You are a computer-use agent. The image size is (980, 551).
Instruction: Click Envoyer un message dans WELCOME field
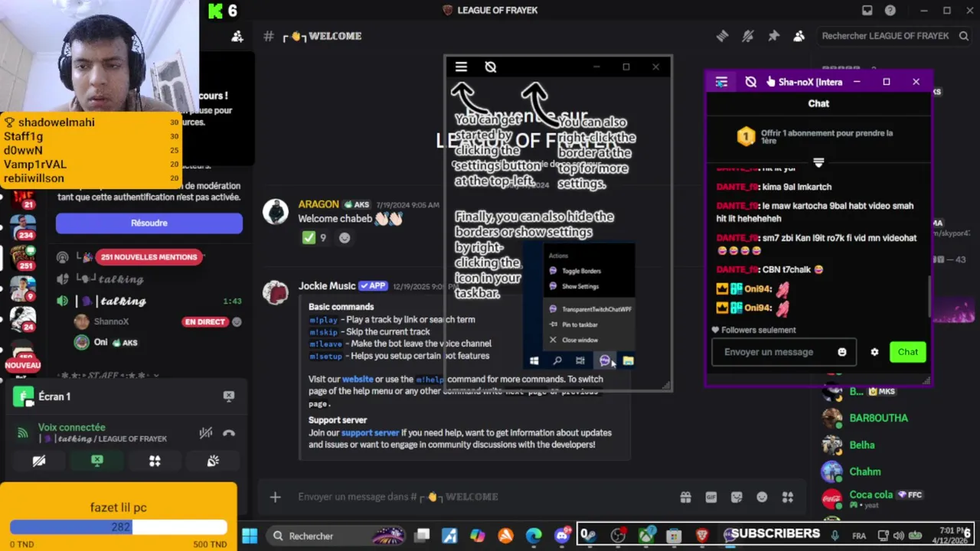[482, 497]
